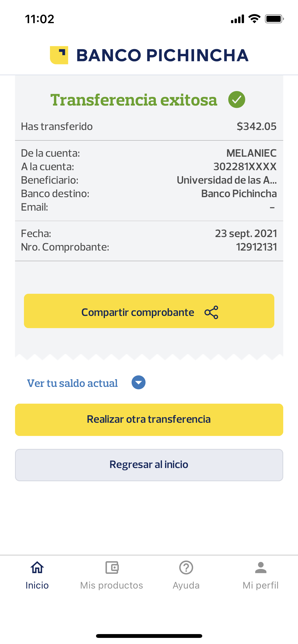Tap the truncated beneficiary Universidad de las A...
Viewport: 298px width, 644px height.
tap(226, 180)
